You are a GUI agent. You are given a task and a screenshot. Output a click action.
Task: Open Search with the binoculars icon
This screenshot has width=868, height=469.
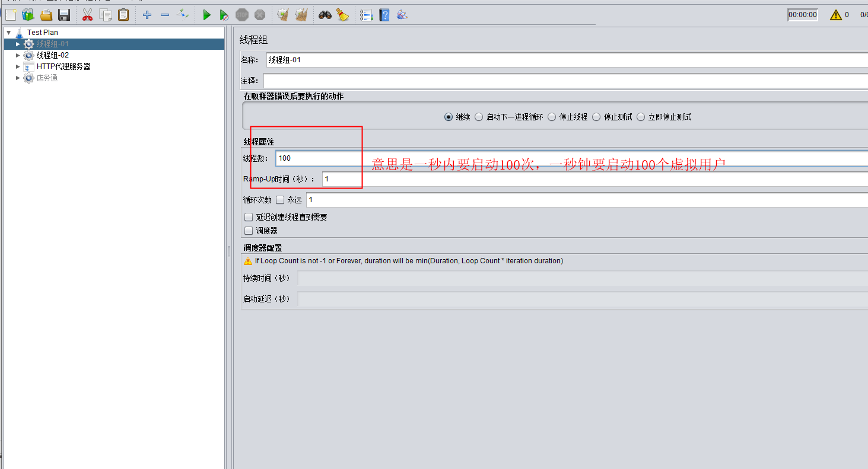coord(325,15)
